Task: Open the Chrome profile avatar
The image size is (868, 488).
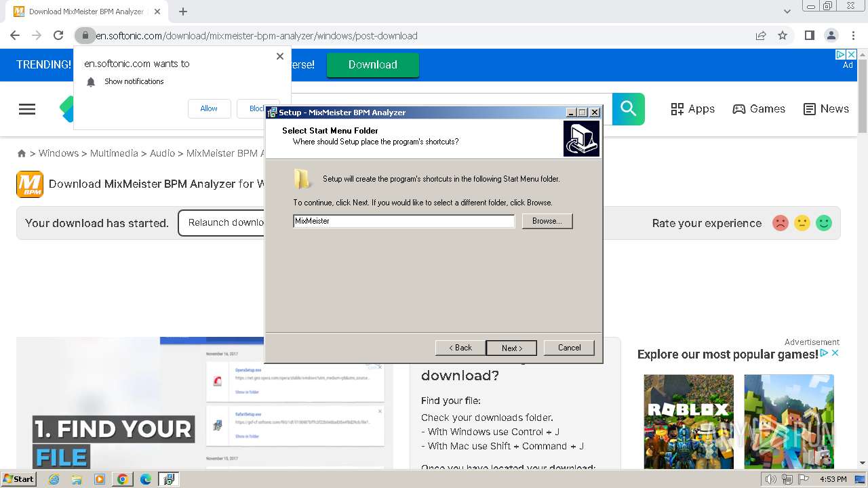Action: click(x=831, y=35)
